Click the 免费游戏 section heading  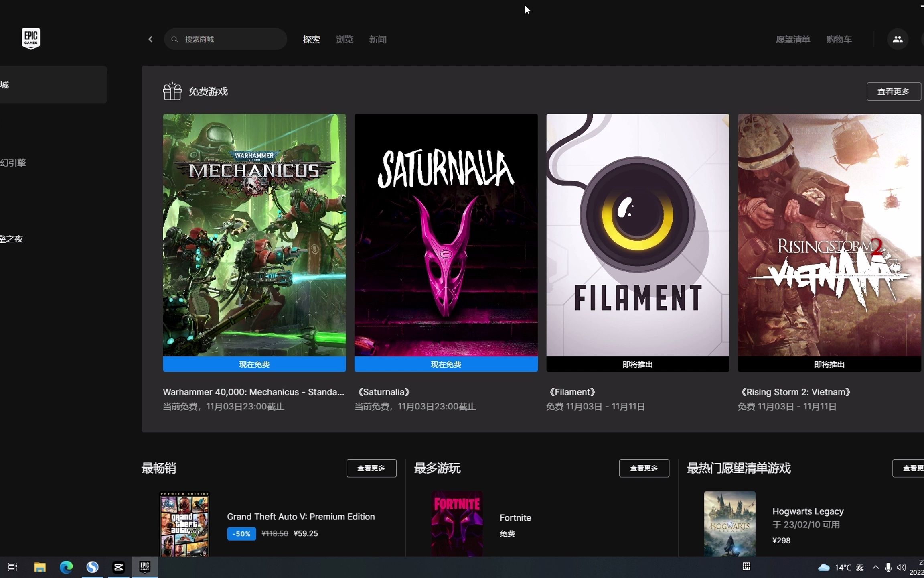[x=208, y=92]
